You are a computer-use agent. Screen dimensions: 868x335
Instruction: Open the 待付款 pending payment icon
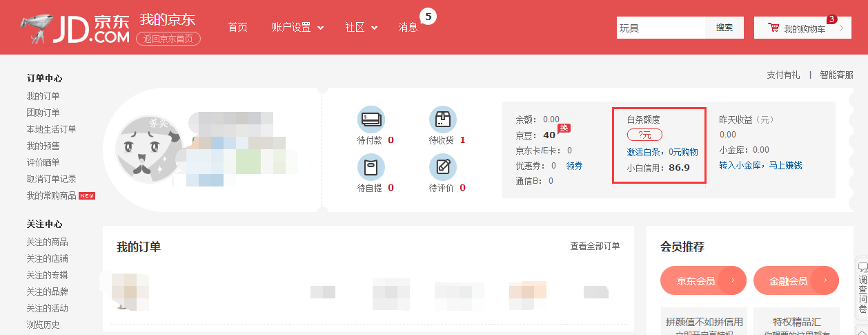click(x=371, y=120)
